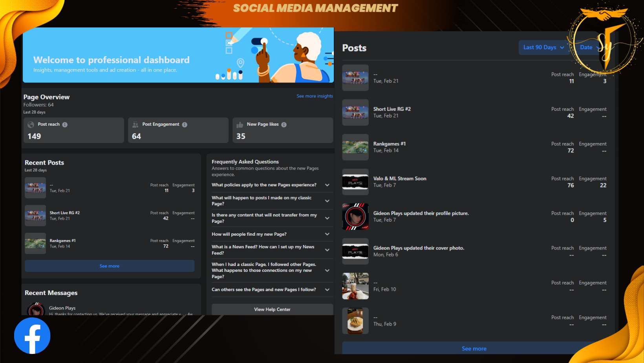Click the Post reach value 149

(x=34, y=136)
